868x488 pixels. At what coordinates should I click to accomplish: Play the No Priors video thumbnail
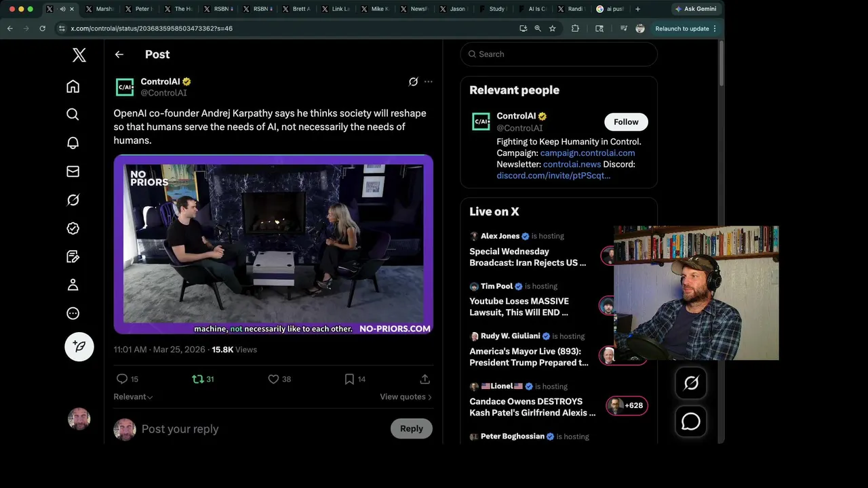point(273,245)
